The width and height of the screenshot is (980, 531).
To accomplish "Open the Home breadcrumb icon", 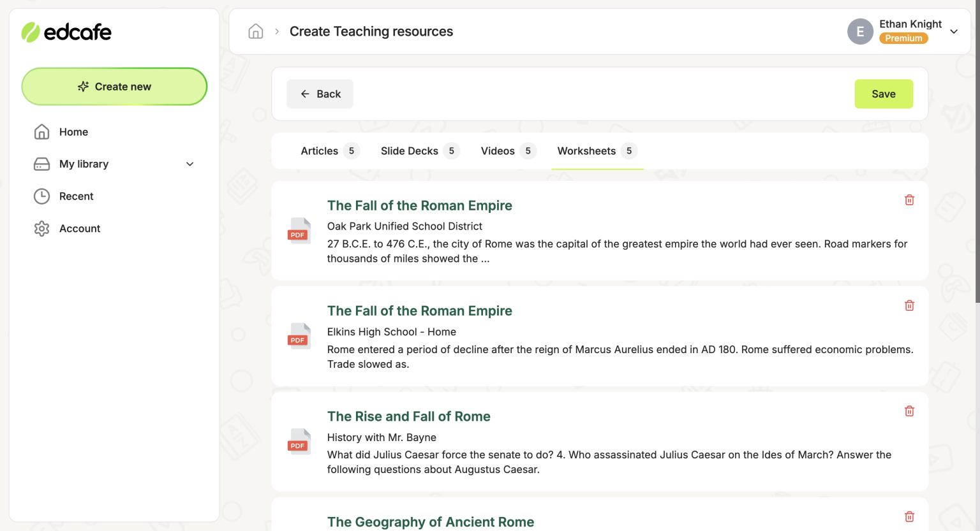I will tap(256, 31).
